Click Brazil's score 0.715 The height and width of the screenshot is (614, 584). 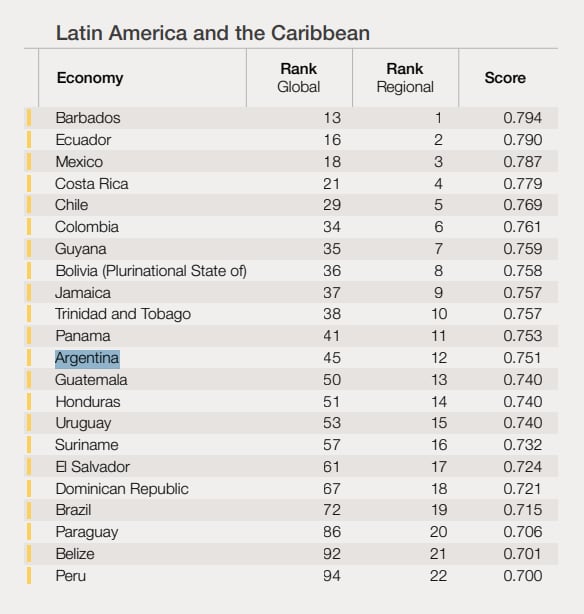pos(523,510)
